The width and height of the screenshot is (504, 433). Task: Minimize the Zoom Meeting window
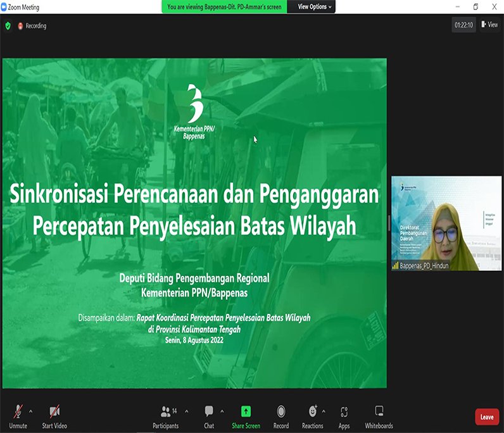(x=457, y=7)
